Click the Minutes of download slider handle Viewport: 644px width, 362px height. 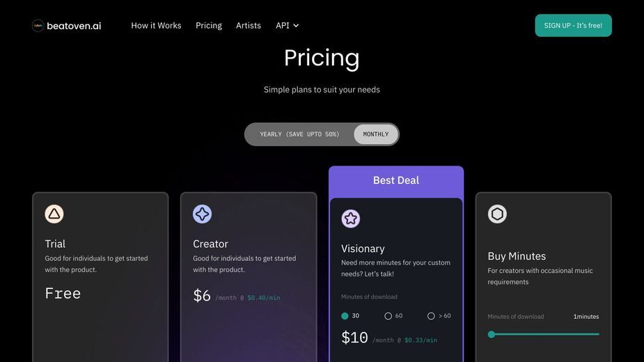pyautogui.click(x=492, y=334)
